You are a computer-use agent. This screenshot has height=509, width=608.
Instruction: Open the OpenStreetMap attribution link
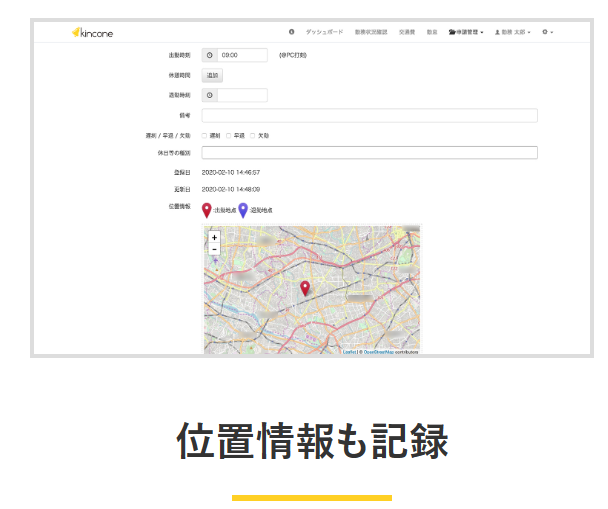coord(378,352)
